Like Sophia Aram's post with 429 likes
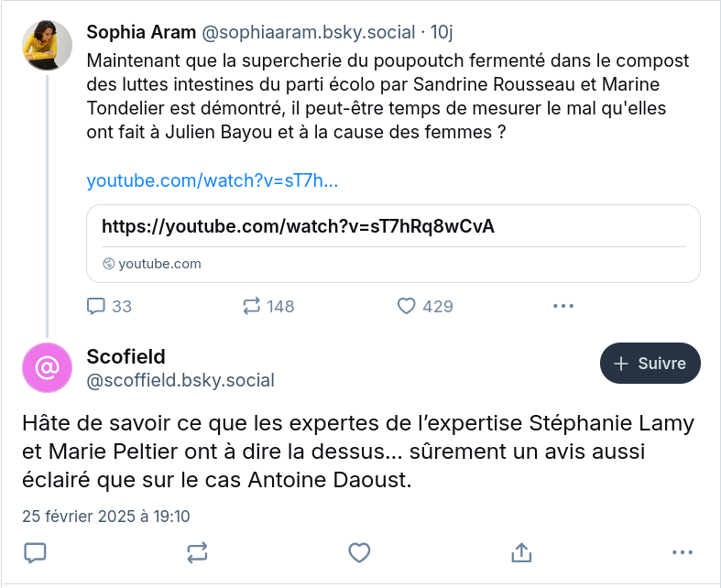Image resolution: width=721 pixels, height=588 pixels. click(x=407, y=306)
